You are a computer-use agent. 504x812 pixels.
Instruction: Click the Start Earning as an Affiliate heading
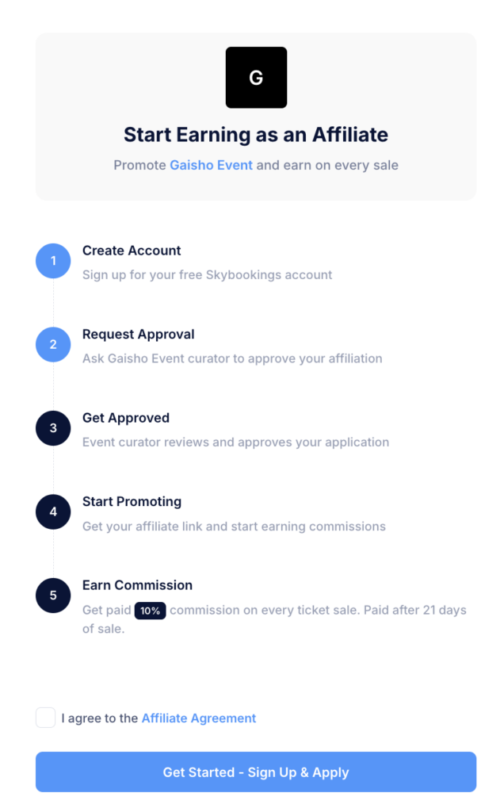[x=256, y=134]
